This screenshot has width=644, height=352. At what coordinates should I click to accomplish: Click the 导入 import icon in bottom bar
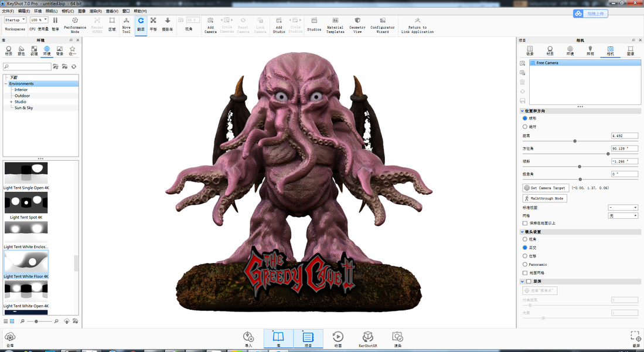(x=248, y=337)
